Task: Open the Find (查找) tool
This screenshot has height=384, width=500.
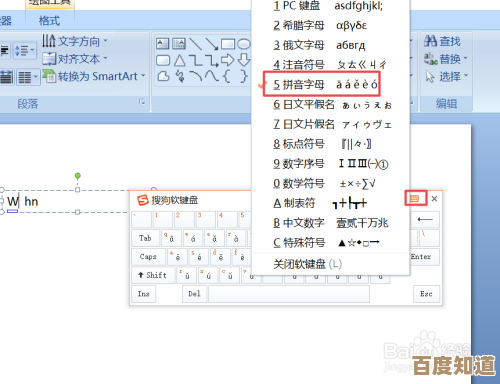Action: 442,41
